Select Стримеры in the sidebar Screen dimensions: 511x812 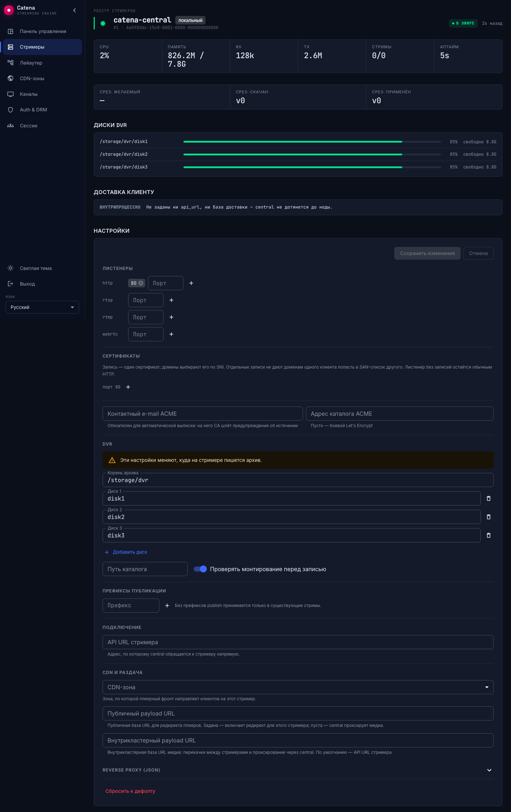43,47
